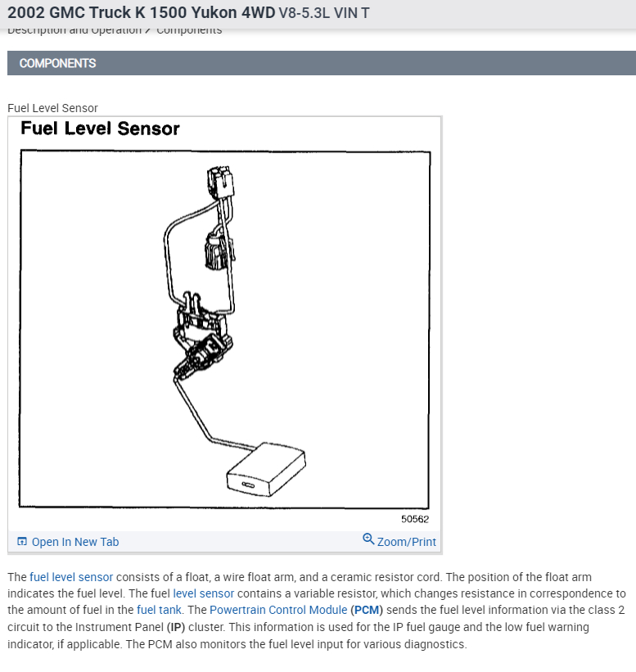The width and height of the screenshot is (636, 672).
Task: Open the Description and Operation breadcrumb
Action: coord(74,31)
